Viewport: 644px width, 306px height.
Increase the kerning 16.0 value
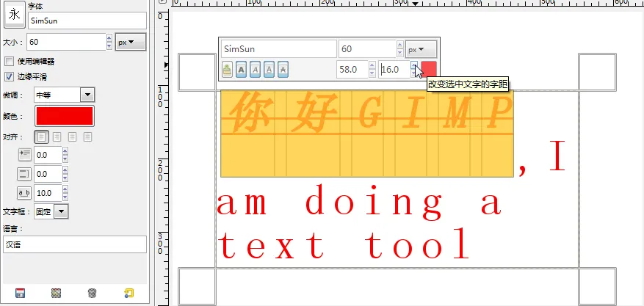point(414,65)
